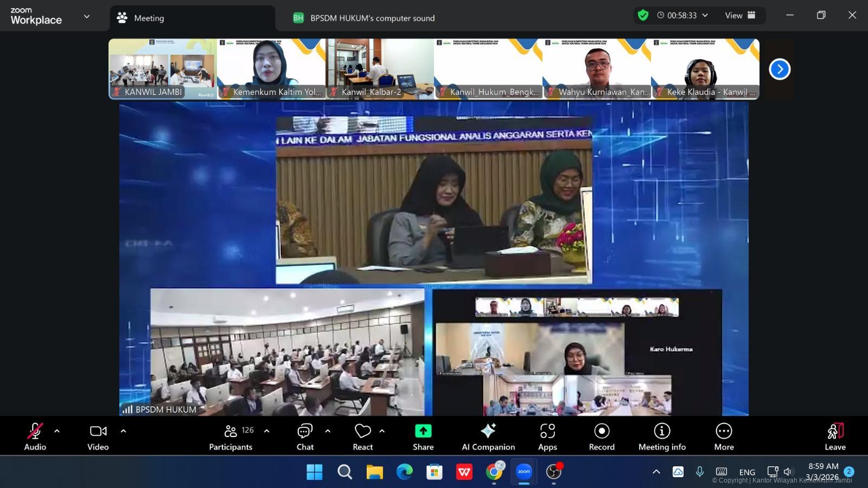
Task: Open the View layout menu
Action: (740, 15)
